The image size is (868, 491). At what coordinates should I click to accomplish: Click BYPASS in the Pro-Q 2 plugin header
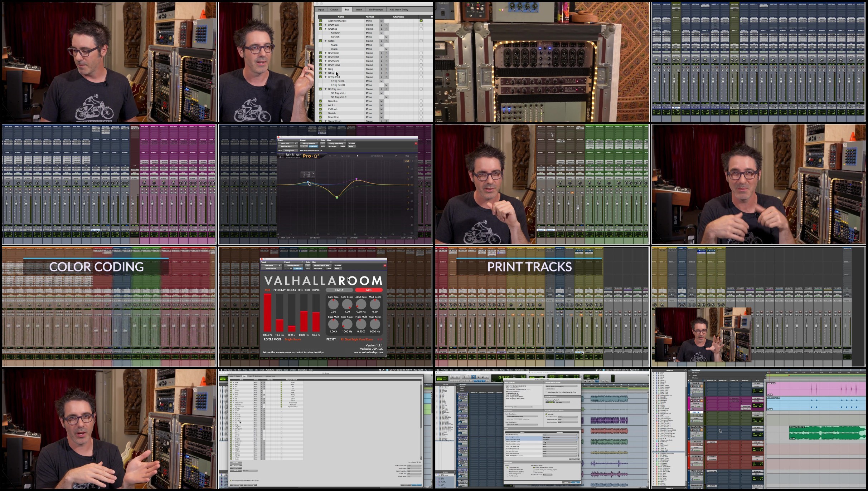[351, 143]
